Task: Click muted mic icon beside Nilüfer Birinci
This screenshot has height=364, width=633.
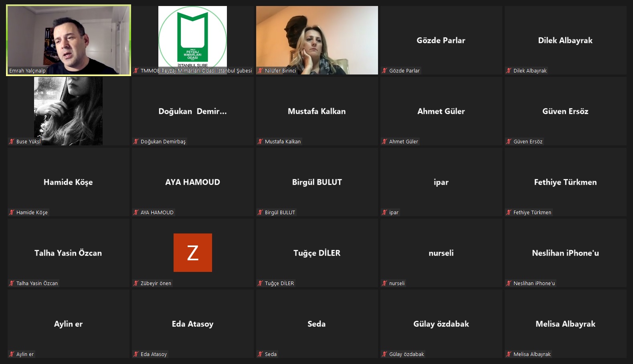Action: (x=260, y=71)
